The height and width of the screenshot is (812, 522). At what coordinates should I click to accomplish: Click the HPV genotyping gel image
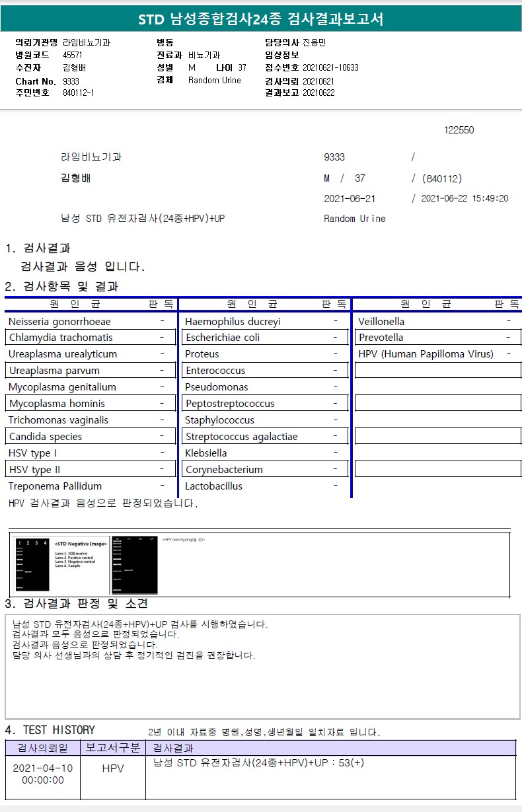135,565
